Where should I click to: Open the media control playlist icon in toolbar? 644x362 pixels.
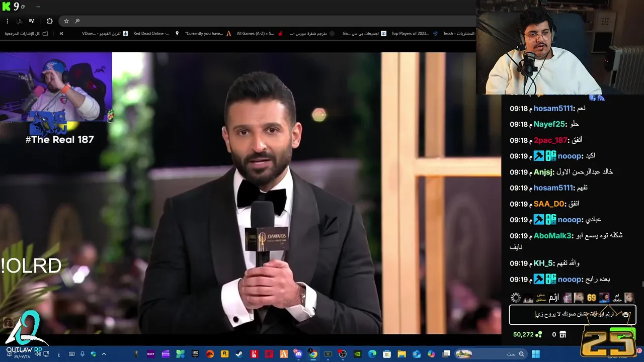32,21
